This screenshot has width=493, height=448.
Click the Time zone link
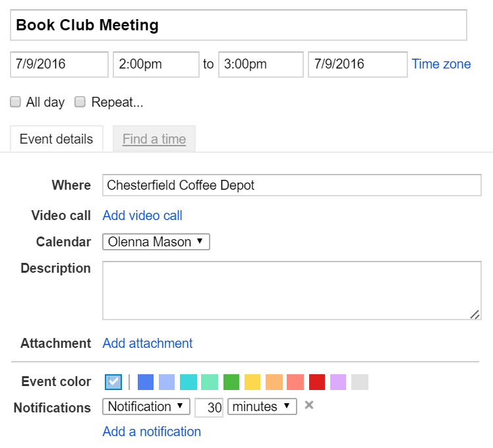[x=441, y=64]
